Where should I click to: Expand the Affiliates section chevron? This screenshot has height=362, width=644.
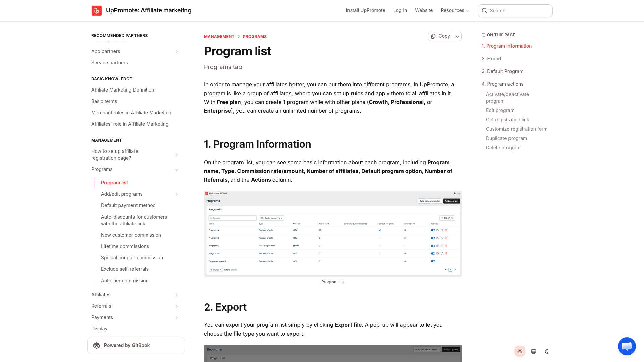tap(177, 295)
